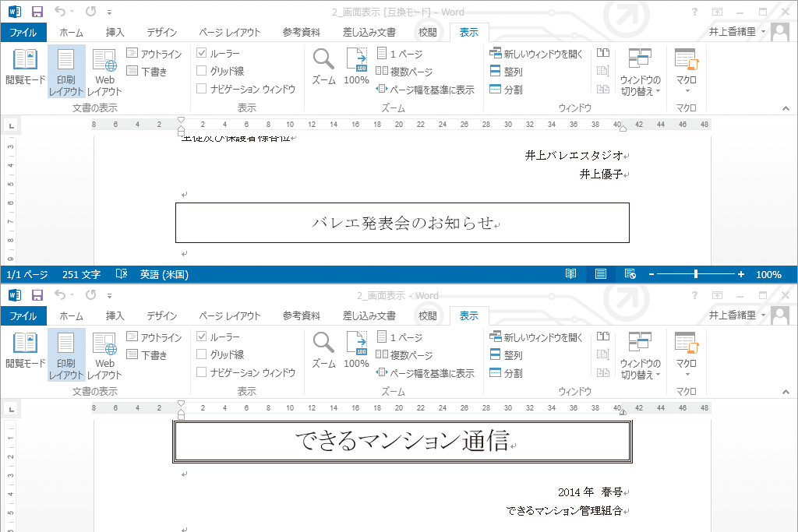Click zoom slider handle in status bar

(696, 274)
